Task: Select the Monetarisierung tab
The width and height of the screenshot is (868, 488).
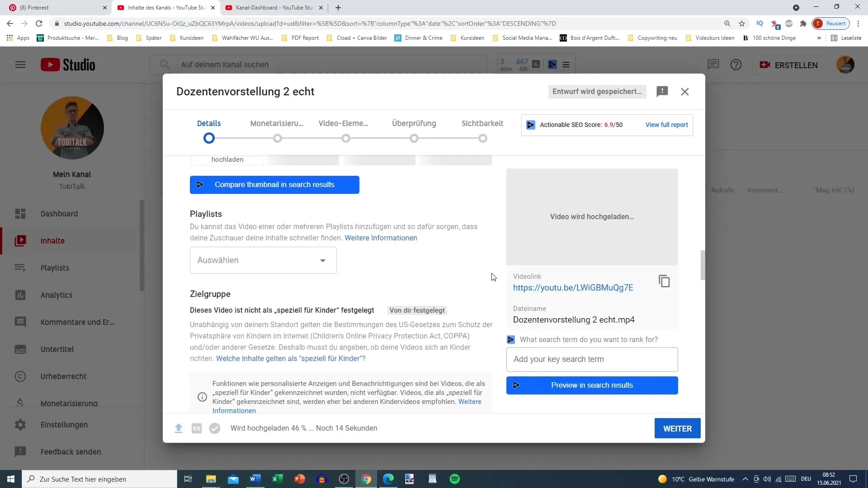Action: 277,123
